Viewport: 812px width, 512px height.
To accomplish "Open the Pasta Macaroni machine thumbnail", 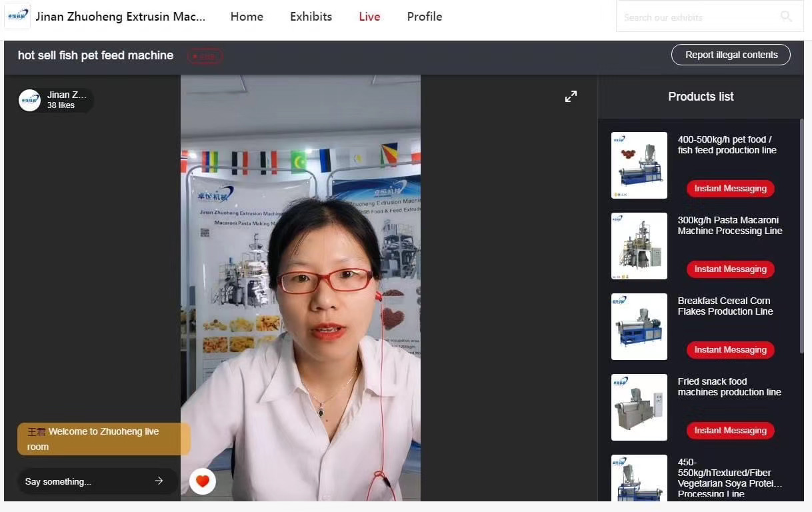I will (639, 246).
